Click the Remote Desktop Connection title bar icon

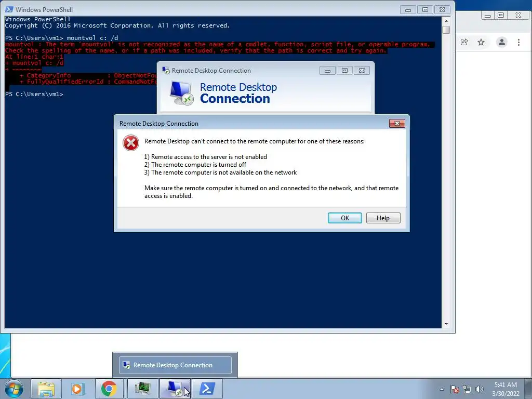166,70
